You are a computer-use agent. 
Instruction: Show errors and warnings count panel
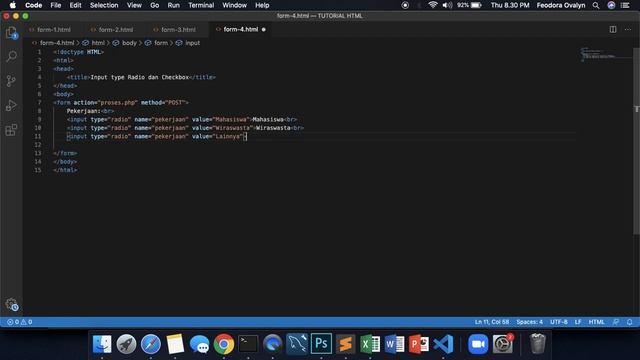(x=19, y=322)
